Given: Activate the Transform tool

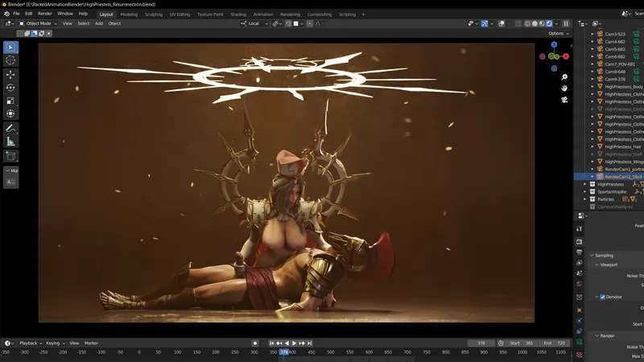Looking at the screenshot, I should pos(10,113).
